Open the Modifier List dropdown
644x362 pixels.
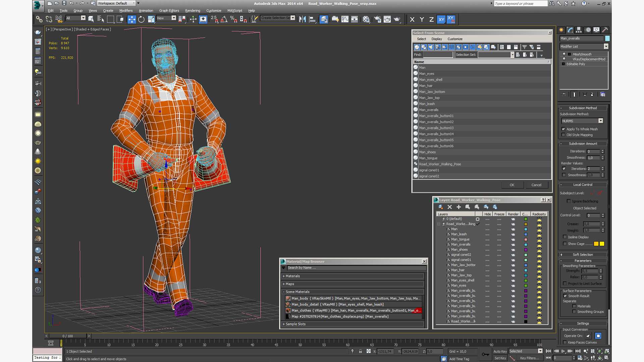pos(606,47)
